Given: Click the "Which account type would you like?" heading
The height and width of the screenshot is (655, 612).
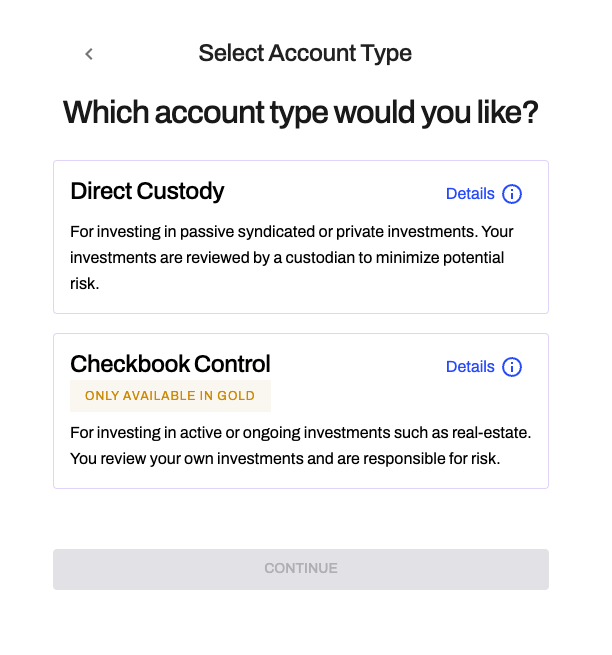Looking at the screenshot, I should coord(301,112).
